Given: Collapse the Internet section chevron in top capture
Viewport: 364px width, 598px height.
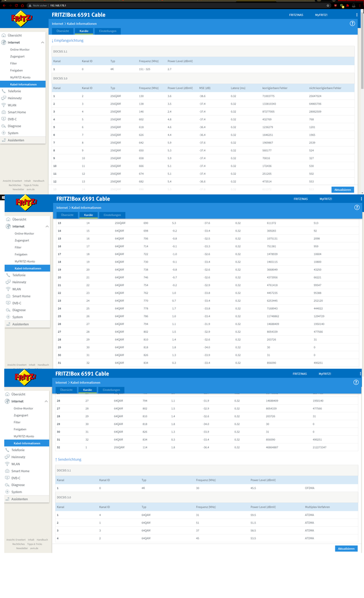Looking at the screenshot, I should point(43,43).
